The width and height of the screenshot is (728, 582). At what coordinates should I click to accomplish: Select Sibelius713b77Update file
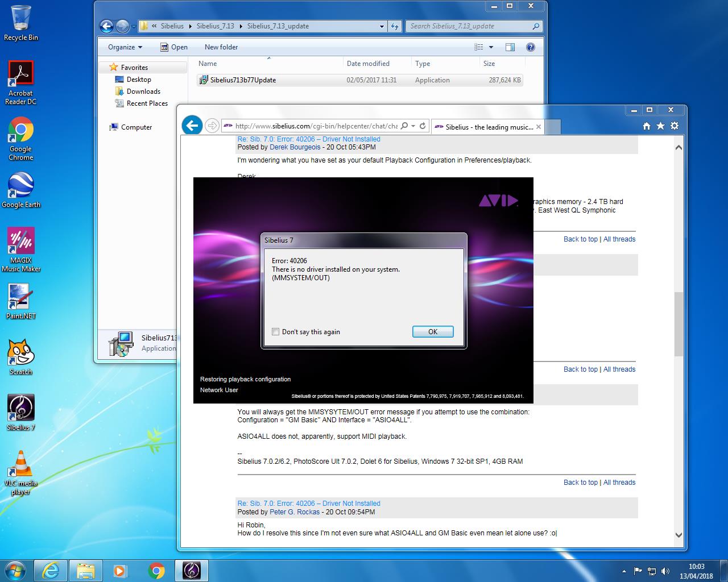359,80
